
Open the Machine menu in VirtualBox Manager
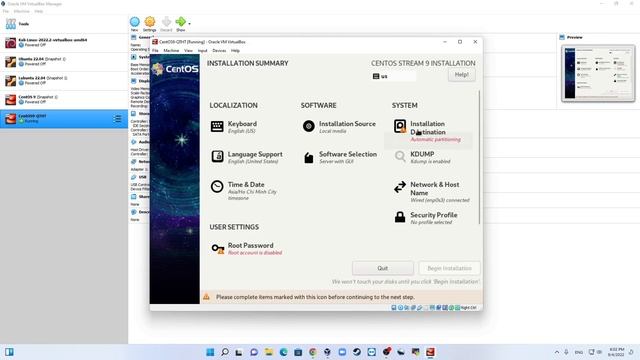coord(22,11)
